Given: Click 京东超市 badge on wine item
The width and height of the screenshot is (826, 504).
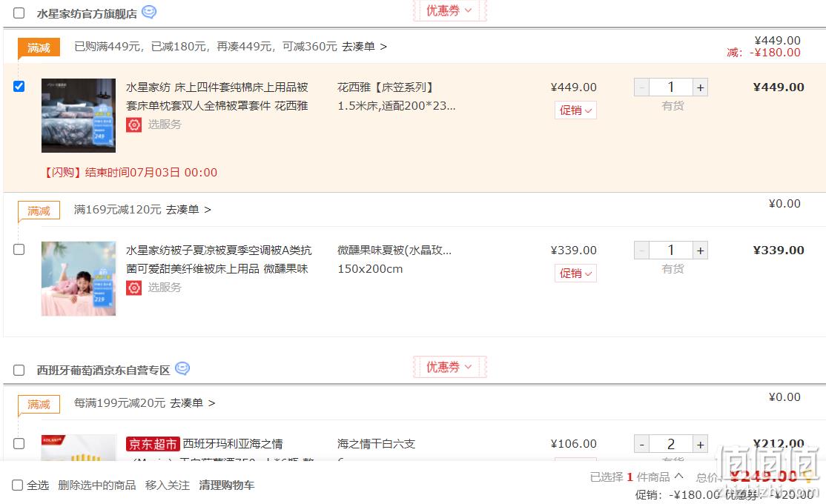Looking at the screenshot, I should 153,444.
